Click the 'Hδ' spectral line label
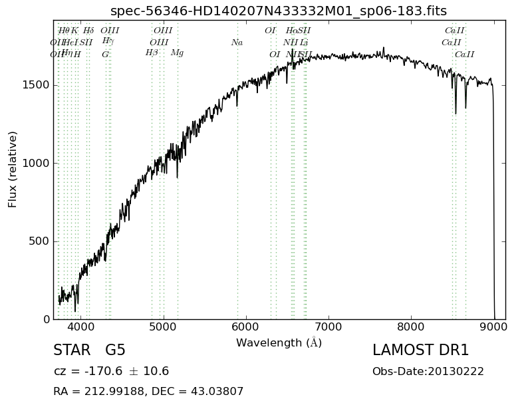Screen dimensions: 532x399 point(88,31)
